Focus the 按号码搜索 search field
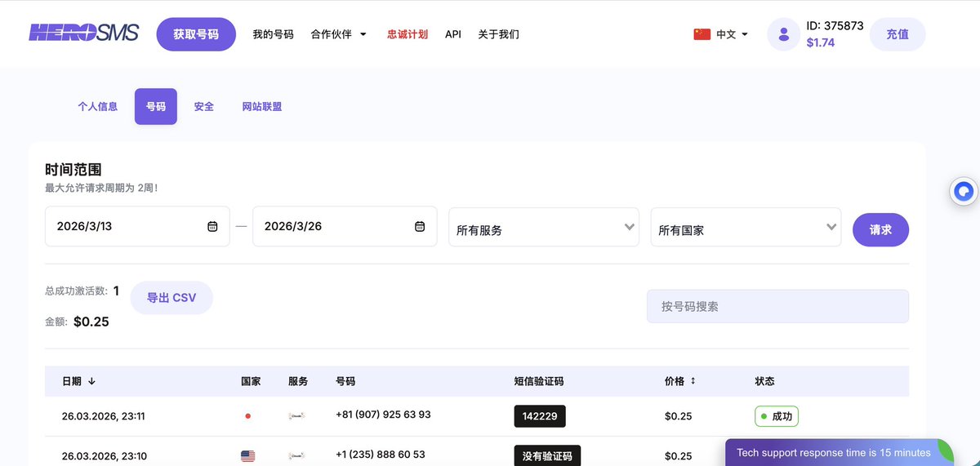 click(777, 306)
